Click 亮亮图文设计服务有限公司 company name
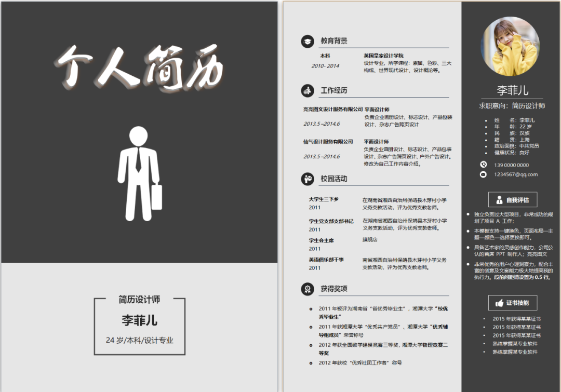Image resolution: width=561 pixels, height=392 pixels. coord(333,109)
